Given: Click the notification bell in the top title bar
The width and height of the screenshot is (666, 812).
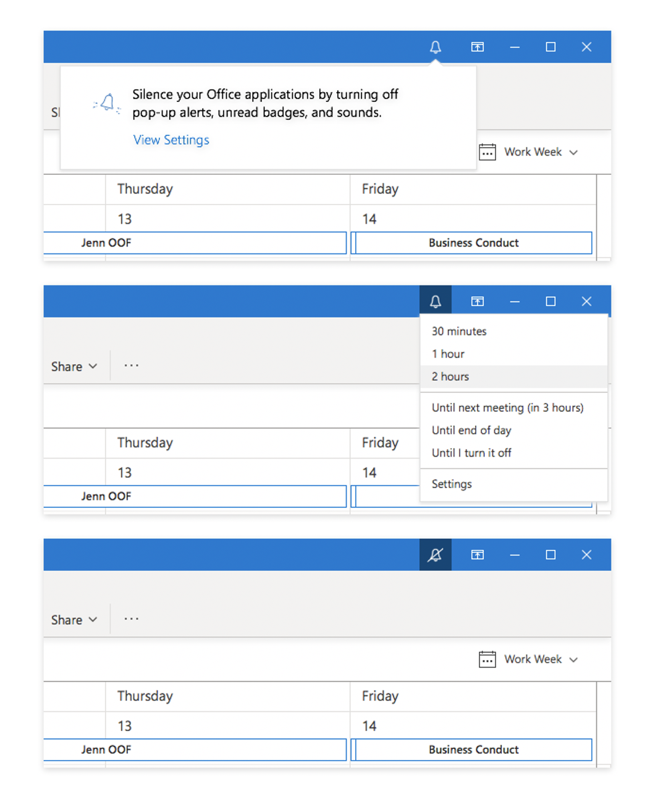Looking at the screenshot, I should [436, 46].
